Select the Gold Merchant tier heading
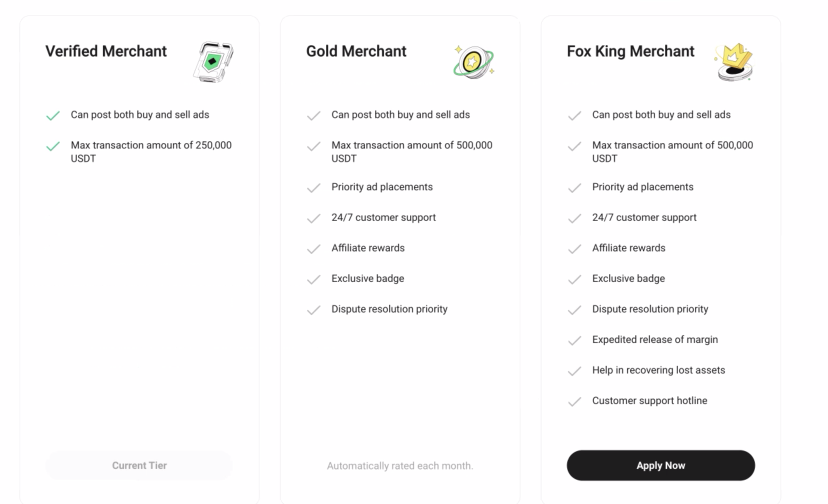828x504 pixels. tap(356, 52)
